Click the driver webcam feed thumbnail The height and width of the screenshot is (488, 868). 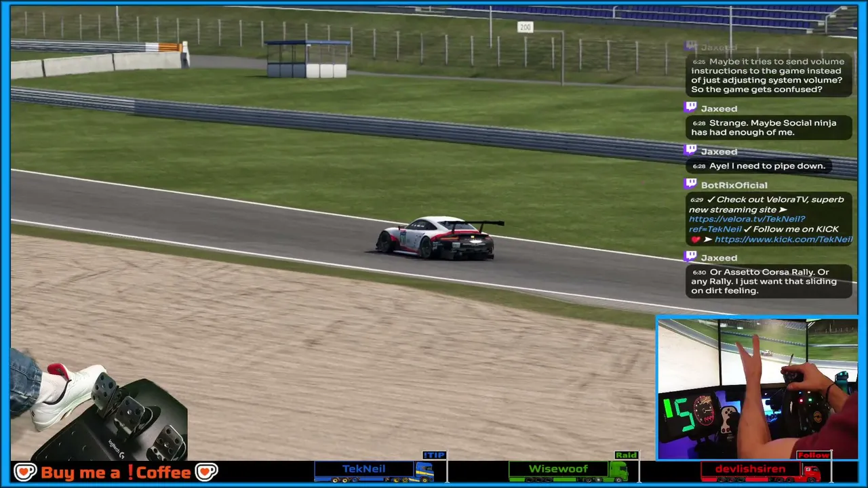757,388
